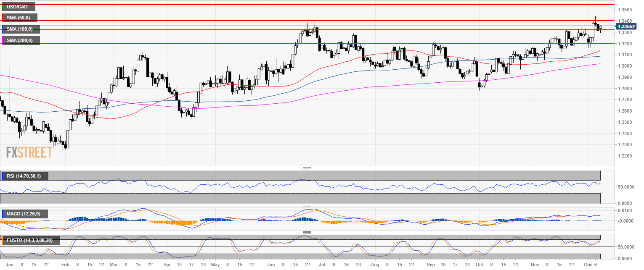The width and height of the screenshot is (644, 270).
Task: Click the resize grip above the MACD pane
Action: coord(307,206)
